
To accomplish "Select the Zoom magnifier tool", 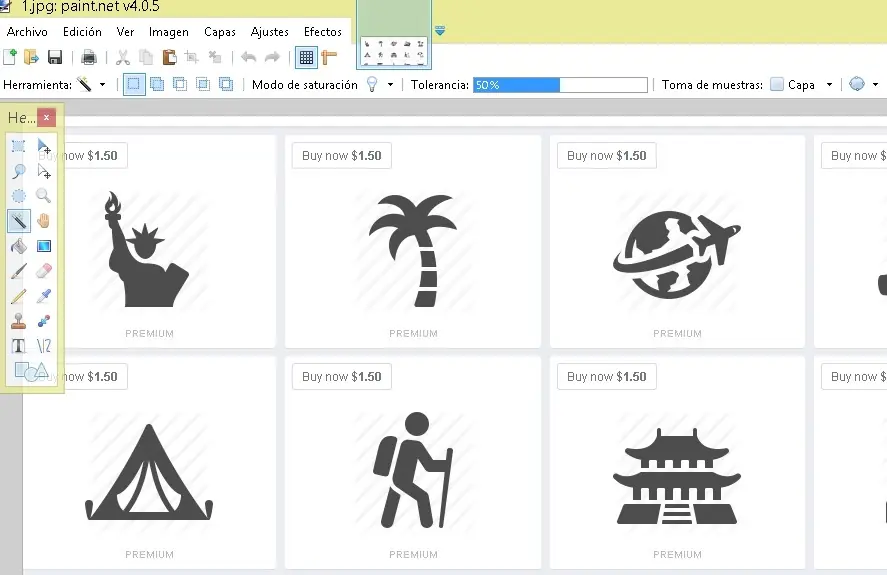I will (44, 196).
